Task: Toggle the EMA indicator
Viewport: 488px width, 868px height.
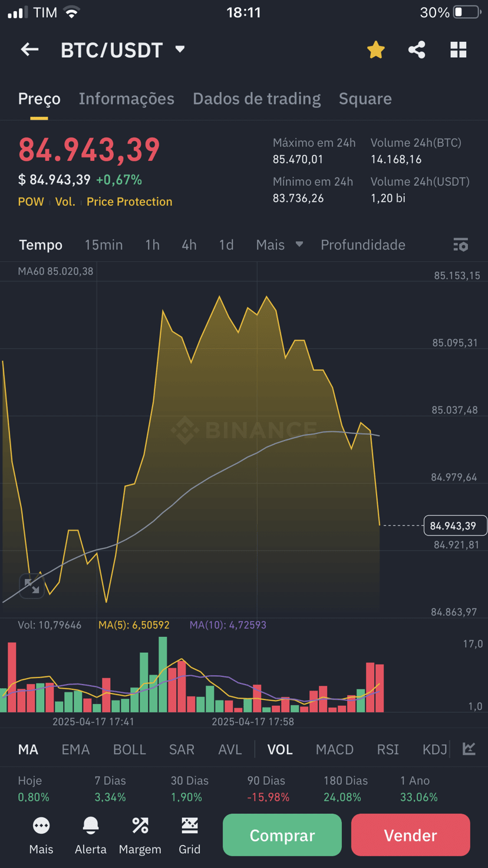Action: [75, 749]
